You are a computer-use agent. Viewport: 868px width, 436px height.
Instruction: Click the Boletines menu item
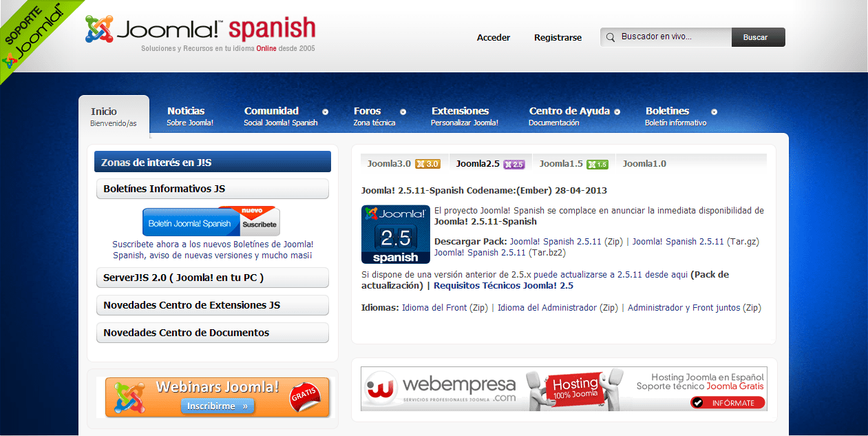(x=675, y=116)
